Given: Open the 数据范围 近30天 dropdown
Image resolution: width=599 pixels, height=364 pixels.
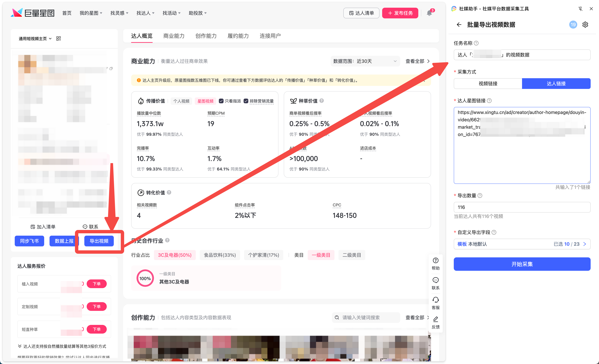Looking at the screenshot, I should click(x=365, y=61).
